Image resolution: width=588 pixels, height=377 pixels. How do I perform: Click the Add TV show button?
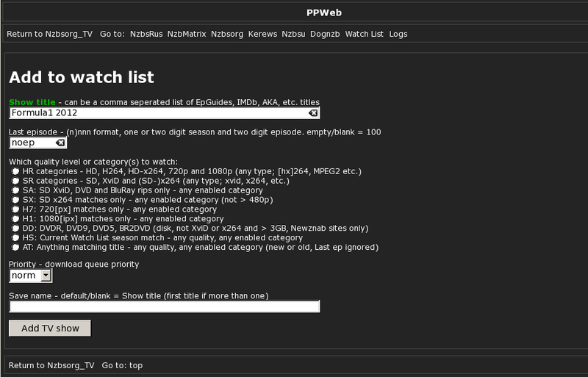pos(50,328)
